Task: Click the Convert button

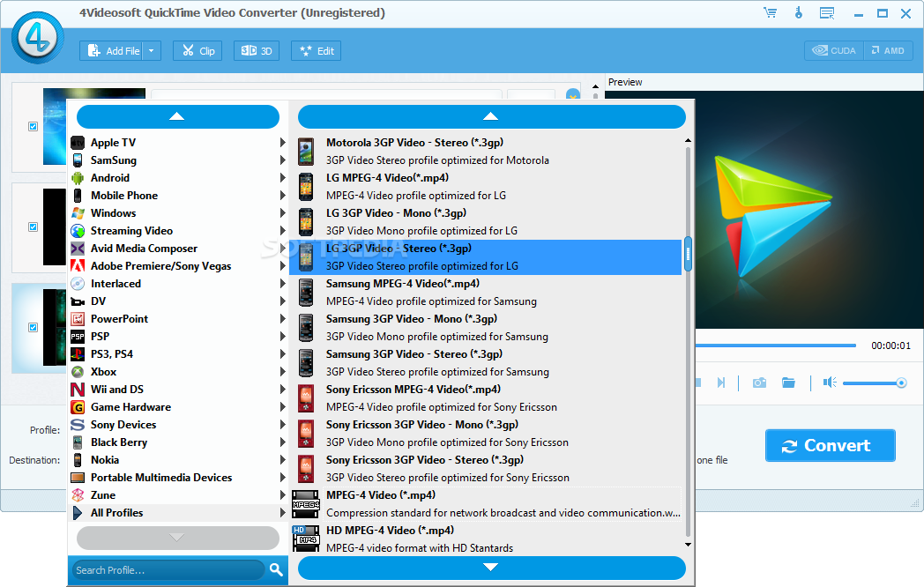Action: [831, 446]
